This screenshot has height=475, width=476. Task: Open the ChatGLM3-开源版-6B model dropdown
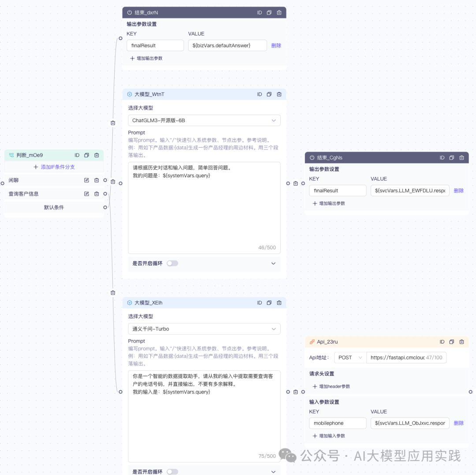point(204,120)
